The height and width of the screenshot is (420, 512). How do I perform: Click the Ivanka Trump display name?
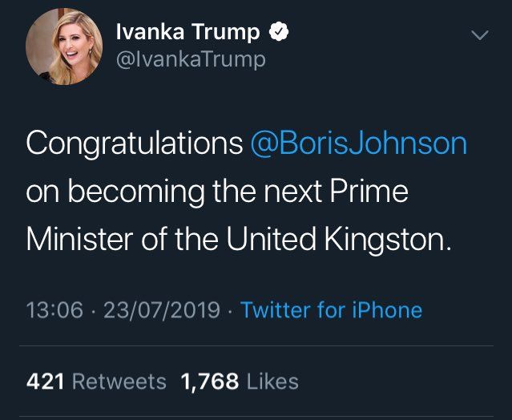tap(187, 32)
